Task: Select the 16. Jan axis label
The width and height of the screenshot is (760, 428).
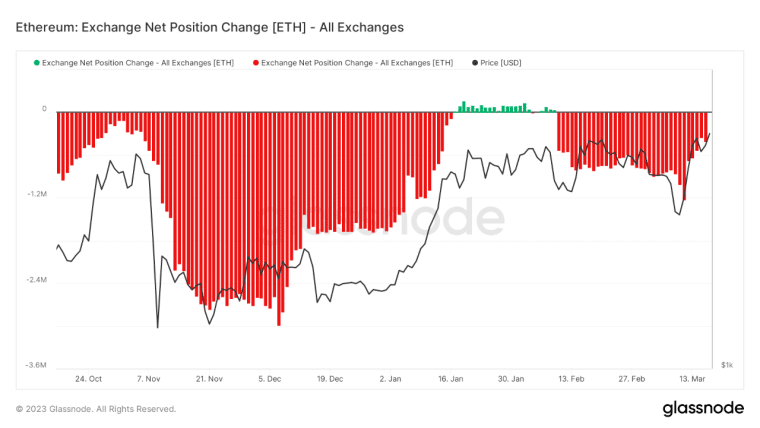Action: [451, 379]
